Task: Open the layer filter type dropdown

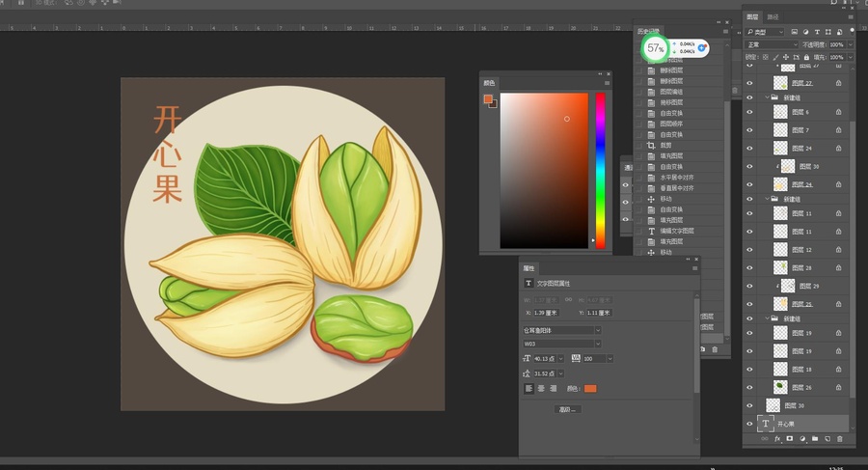Action: [765, 32]
